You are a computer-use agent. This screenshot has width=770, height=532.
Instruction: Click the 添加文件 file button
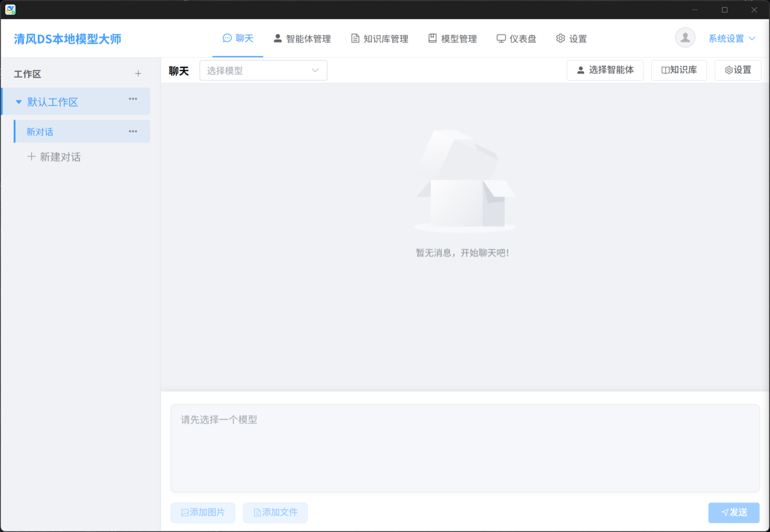tap(275, 513)
